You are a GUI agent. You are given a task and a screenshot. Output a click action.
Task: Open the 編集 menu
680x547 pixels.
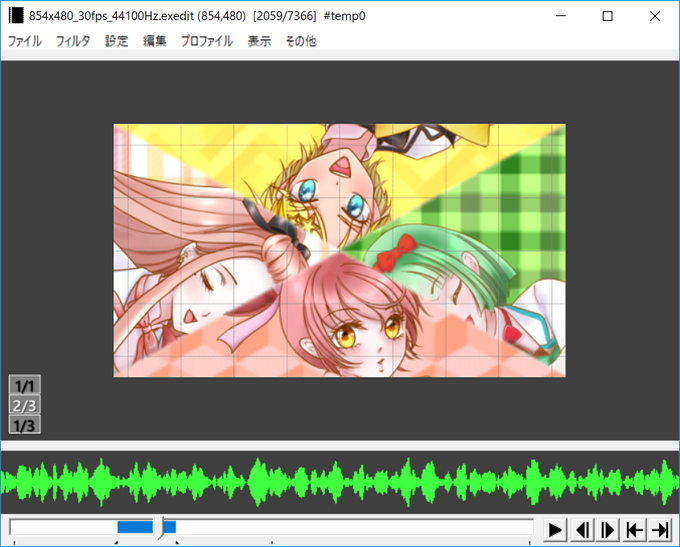[x=155, y=41]
